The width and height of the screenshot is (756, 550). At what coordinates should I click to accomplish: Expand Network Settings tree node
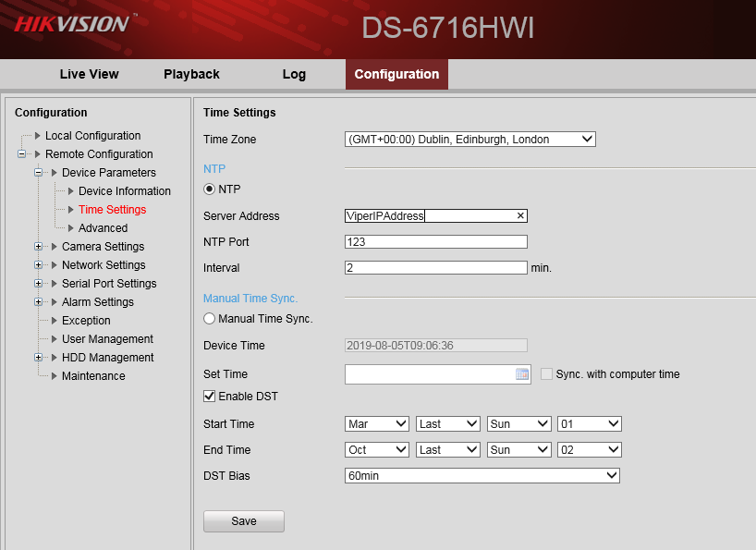click(39, 264)
